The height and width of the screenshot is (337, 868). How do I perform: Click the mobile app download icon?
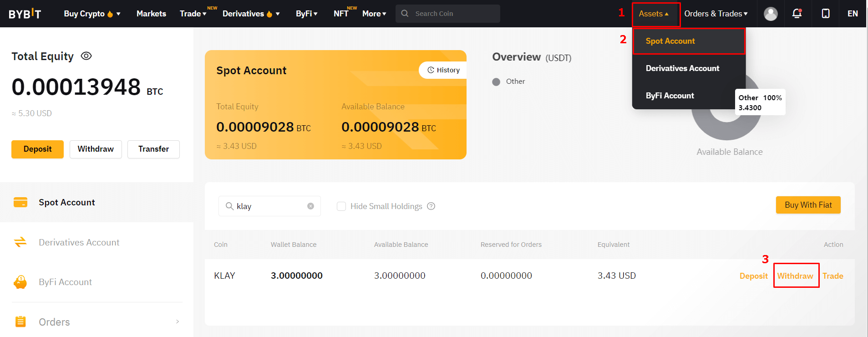tap(826, 14)
